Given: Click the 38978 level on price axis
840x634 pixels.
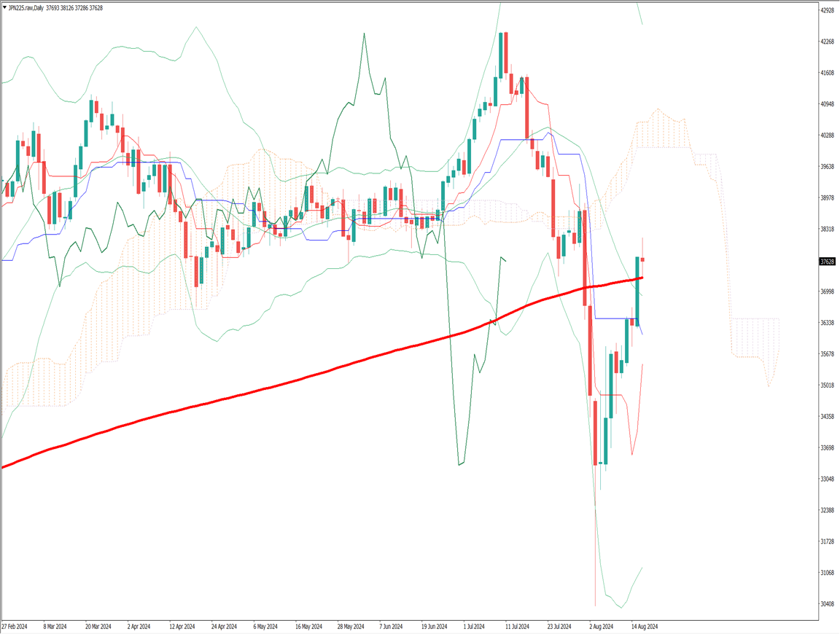Looking at the screenshot, I should pos(828,198).
